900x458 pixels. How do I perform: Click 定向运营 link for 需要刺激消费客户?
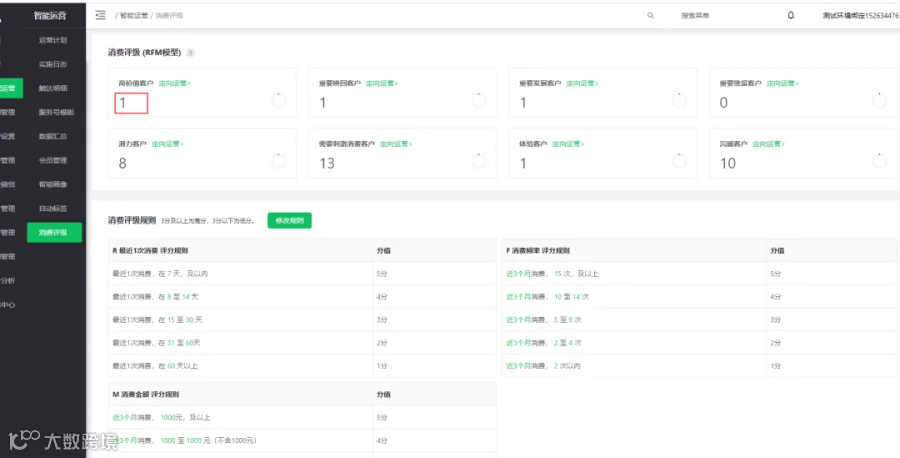click(396, 144)
